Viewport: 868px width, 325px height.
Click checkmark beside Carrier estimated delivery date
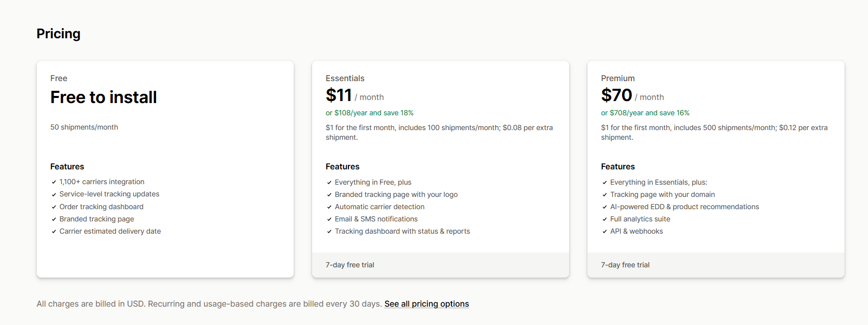pos(54,232)
